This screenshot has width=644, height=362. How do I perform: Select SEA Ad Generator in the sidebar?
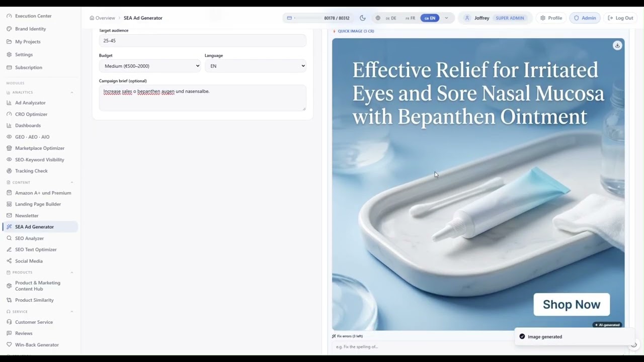click(x=40, y=227)
